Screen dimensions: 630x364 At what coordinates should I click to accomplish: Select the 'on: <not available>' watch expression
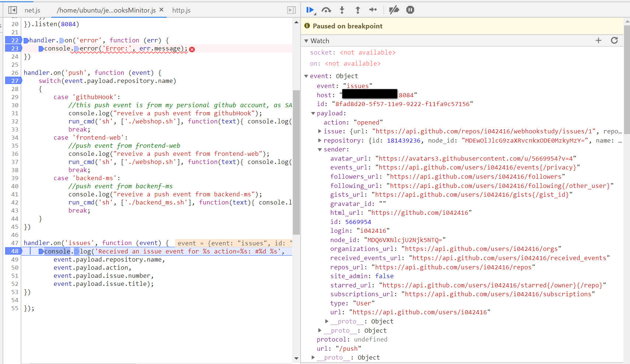345,64
